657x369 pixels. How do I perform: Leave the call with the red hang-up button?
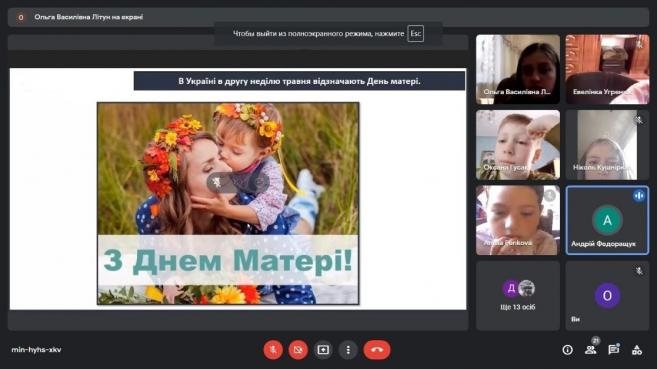(x=377, y=350)
